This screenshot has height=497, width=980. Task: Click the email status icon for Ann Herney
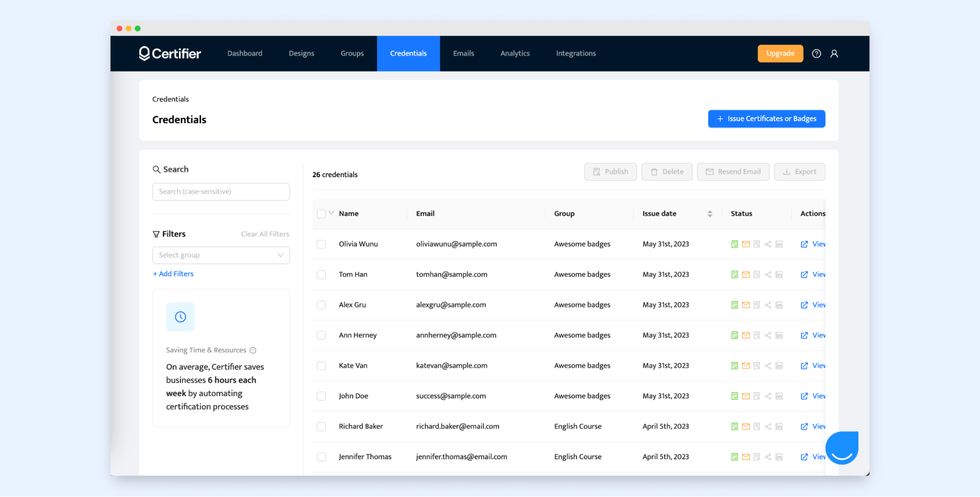(746, 336)
